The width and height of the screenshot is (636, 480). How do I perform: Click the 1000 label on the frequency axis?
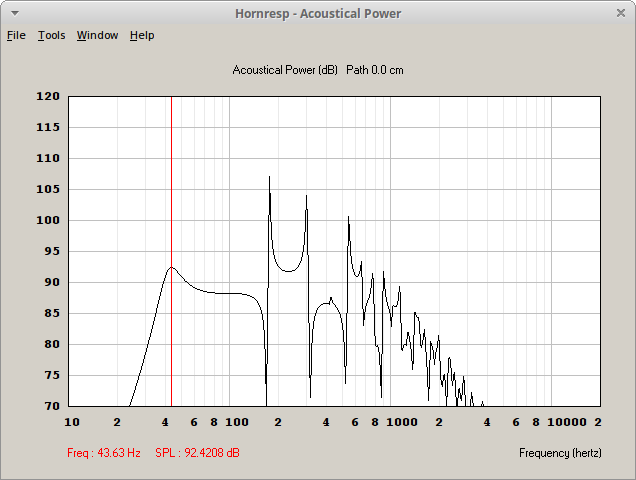pos(402,422)
